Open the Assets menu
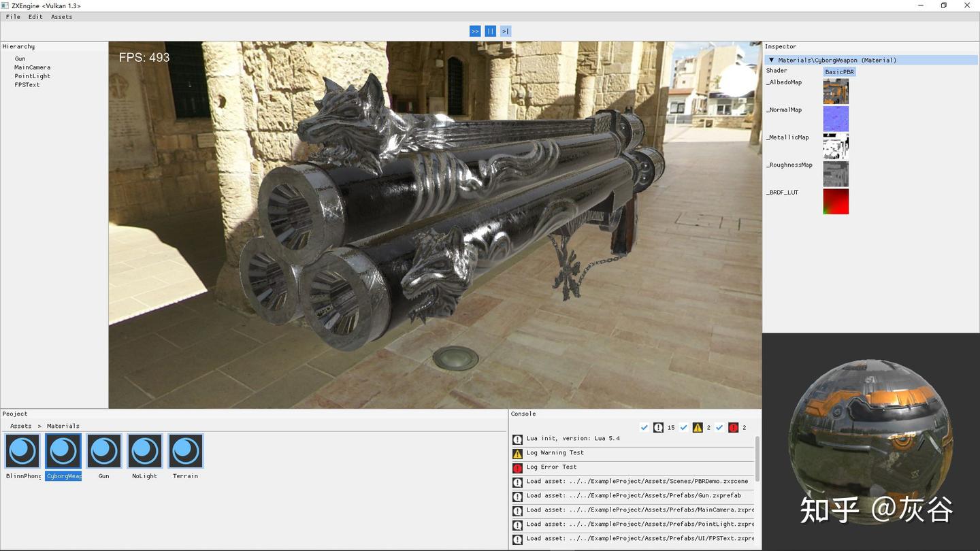 [61, 16]
